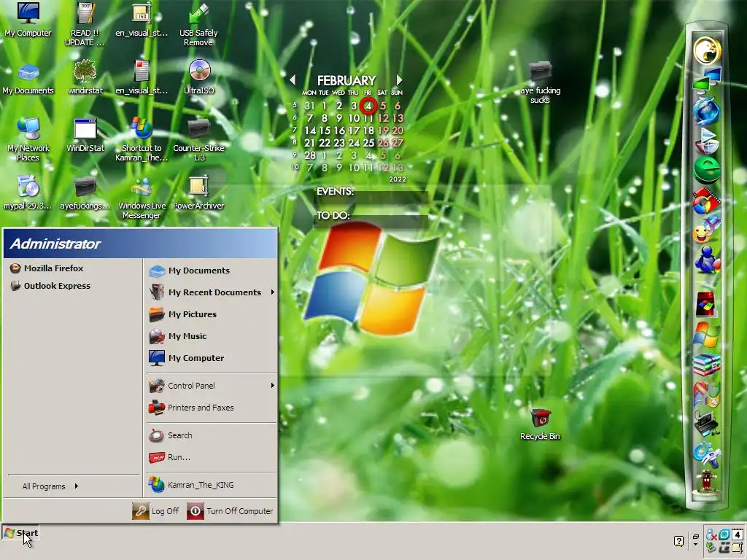This screenshot has width=747, height=560.
Task: Select date 31 in the calendar's first row
Action: click(309, 106)
